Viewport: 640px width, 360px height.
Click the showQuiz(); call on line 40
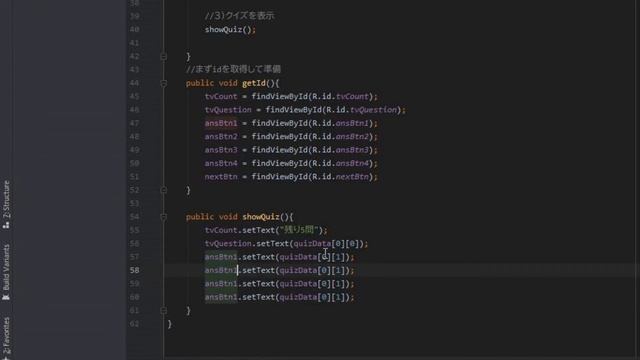pyautogui.click(x=230, y=29)
